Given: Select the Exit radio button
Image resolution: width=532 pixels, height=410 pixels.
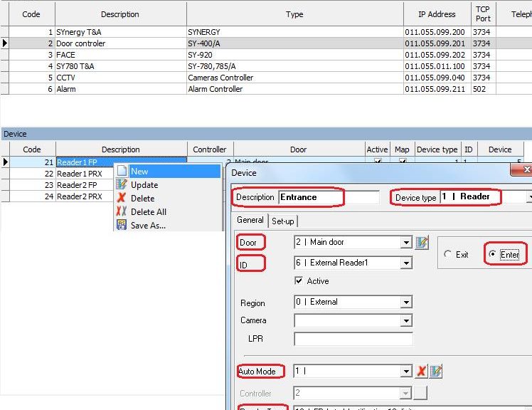Looking at the screenshot, I should point(448,255).
